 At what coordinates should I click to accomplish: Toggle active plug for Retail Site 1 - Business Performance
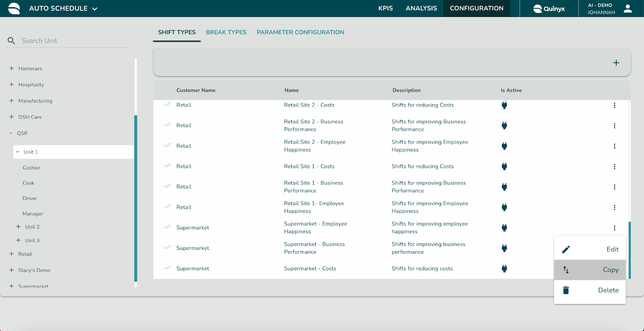click(504, 187)
